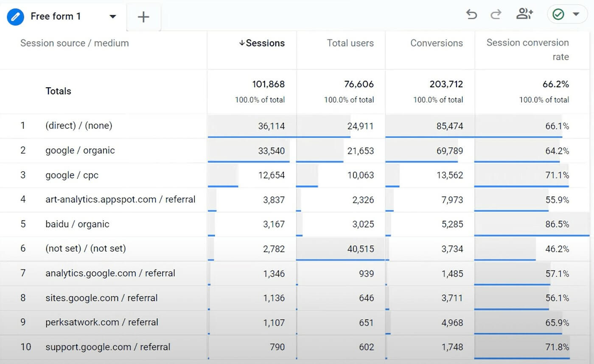Click the Conversions column header
The height and width of the screenshot is (364, 594).
[436, 43]
